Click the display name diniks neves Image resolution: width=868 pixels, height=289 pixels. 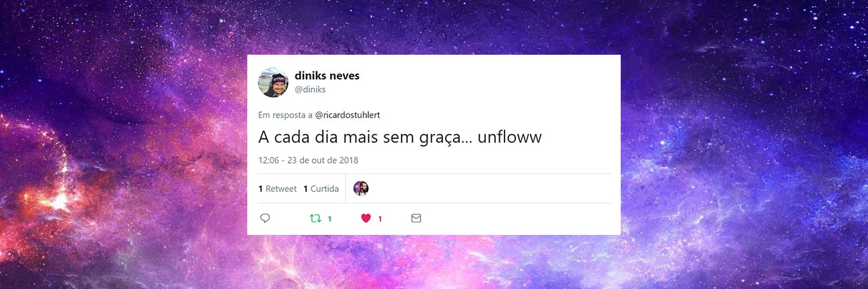point(327,75)
